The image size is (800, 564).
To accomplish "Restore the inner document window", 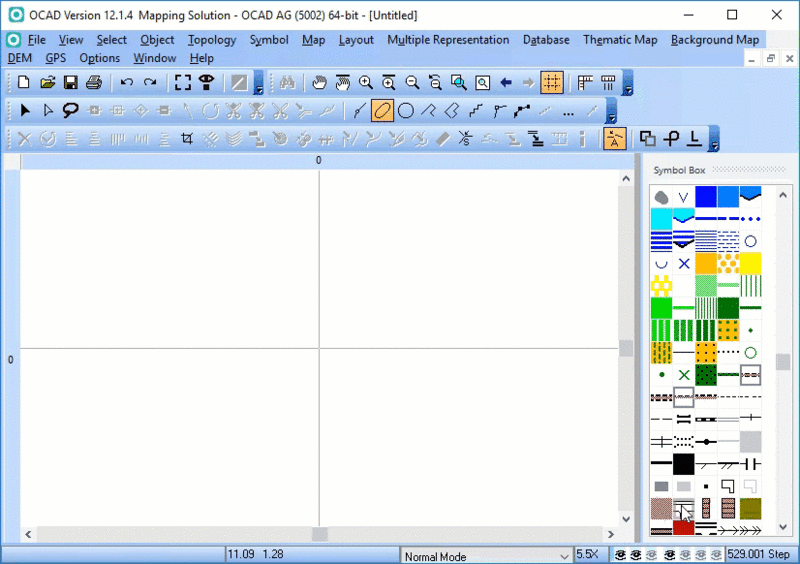I will pyautogui.click(x=770, y=59).
